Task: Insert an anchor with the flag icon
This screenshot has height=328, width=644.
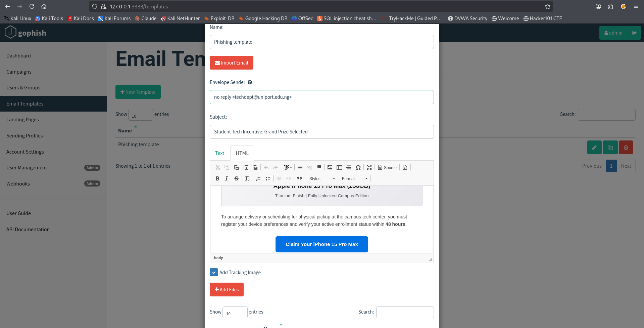Action: pyautogui.click(x=319, y=167)
